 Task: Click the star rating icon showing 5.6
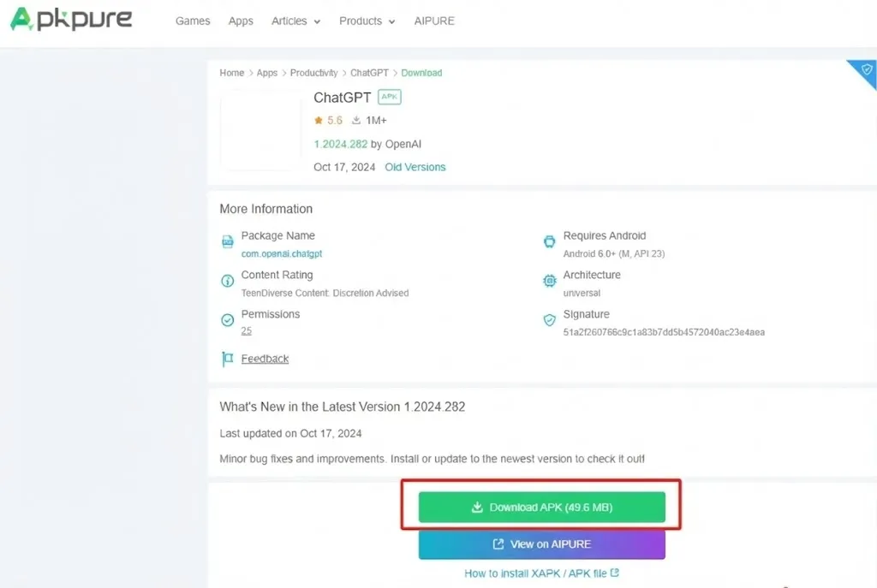pyautogui.click(x=318, y=120)
